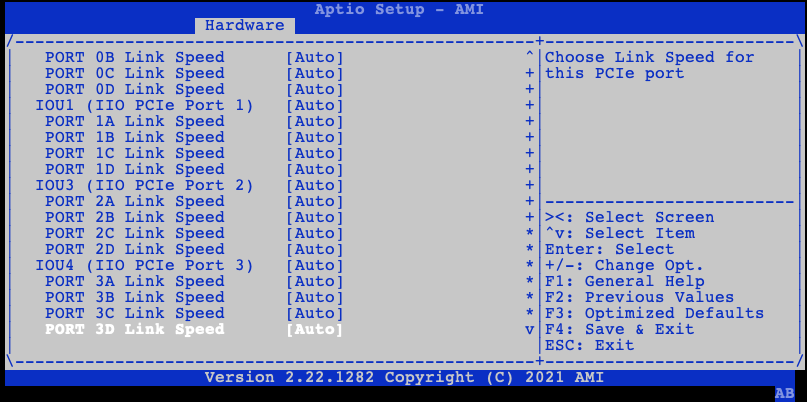Image resolution: width=807 pixels, height=402 pixels.
Task: Open the PORT 1A Link Speed Auto value
Action: [x=314, y=121]
